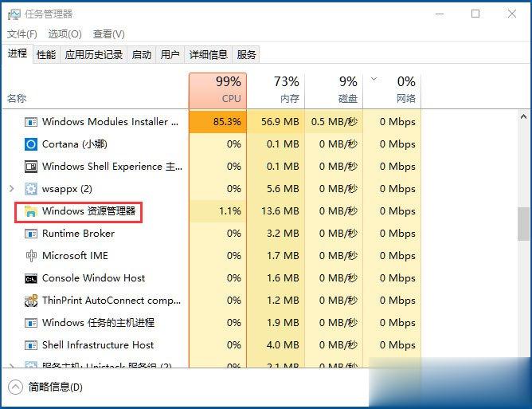Click the Windows Shell Experience icon

pyautogui.click(x=31, y=167)
